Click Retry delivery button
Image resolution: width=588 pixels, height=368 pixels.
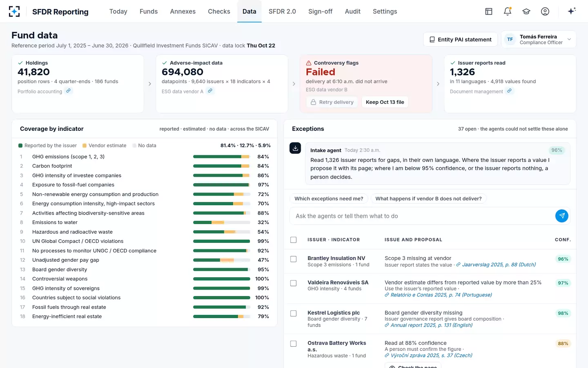(332, 102)
